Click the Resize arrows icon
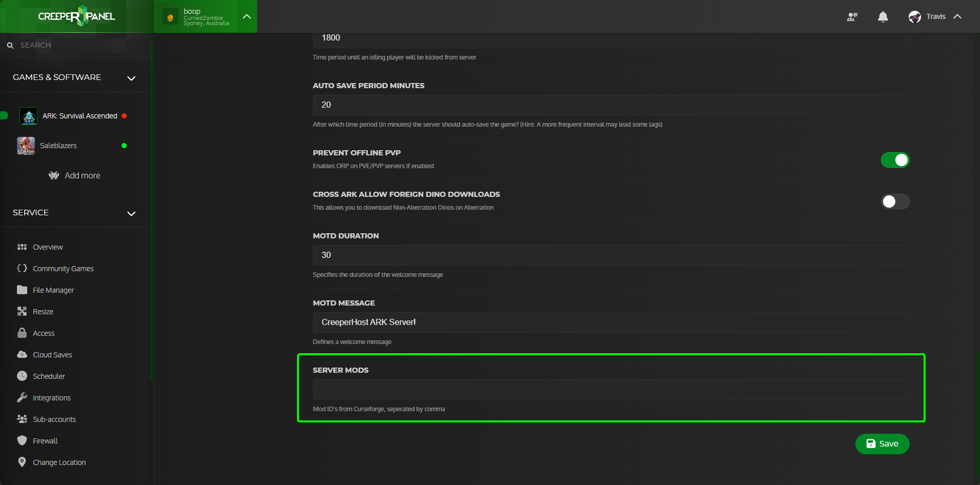Viewport: 980px width, 485px height. [x=22, y=311]
